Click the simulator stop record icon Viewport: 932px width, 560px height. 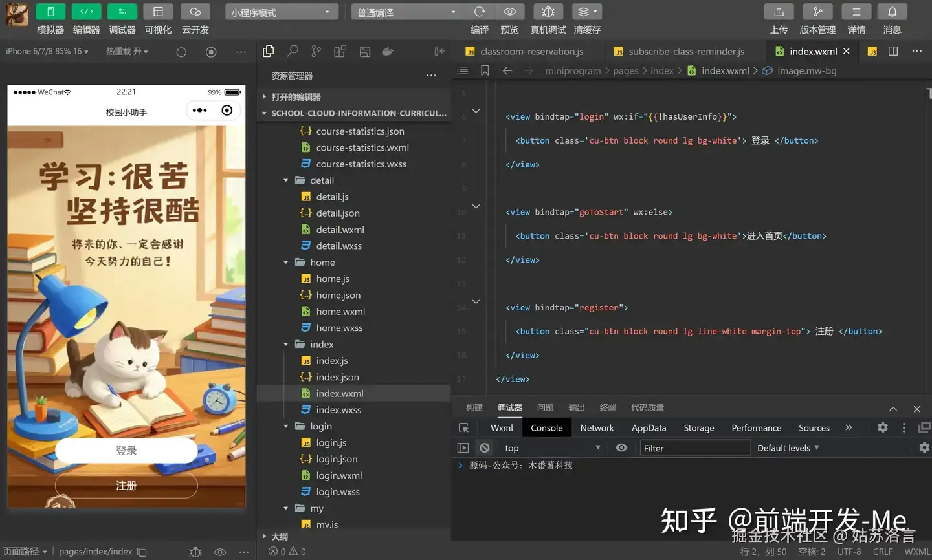pyautogui.click(x=211, y=52)
